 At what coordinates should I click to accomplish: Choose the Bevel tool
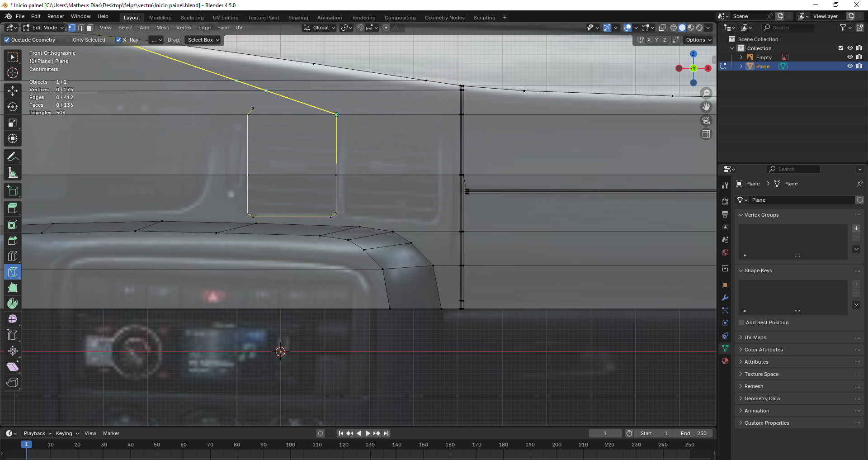click(13, 240)
